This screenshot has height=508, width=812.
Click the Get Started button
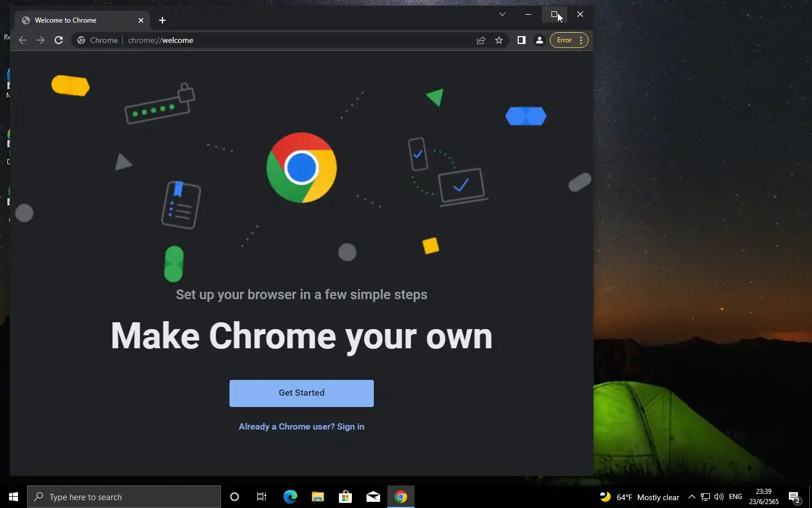click(x=301, y=393)
